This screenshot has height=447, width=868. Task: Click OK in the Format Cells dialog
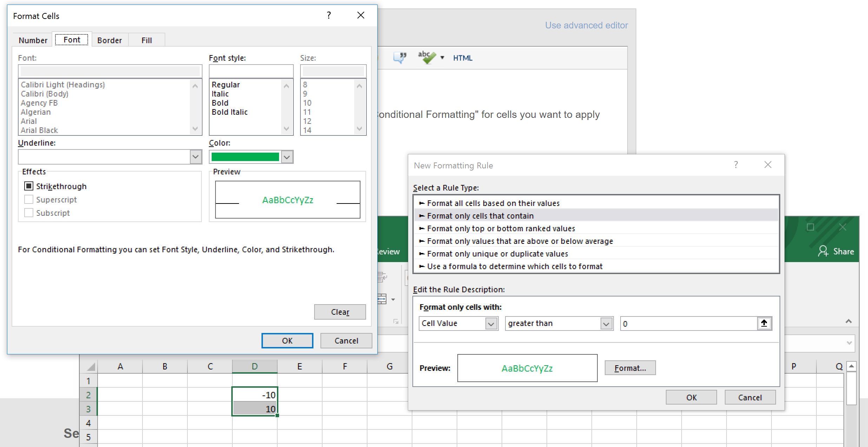click(287, 341)
